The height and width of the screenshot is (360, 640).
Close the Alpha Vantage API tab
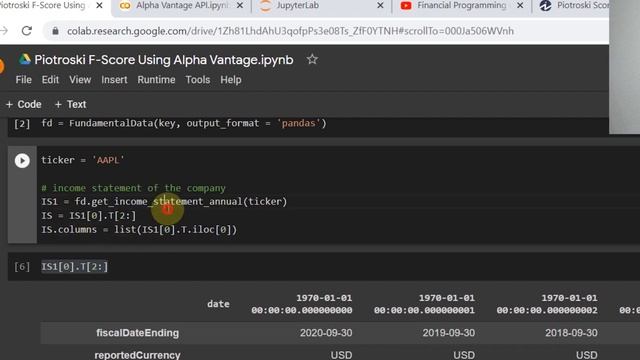coord(240,5)
